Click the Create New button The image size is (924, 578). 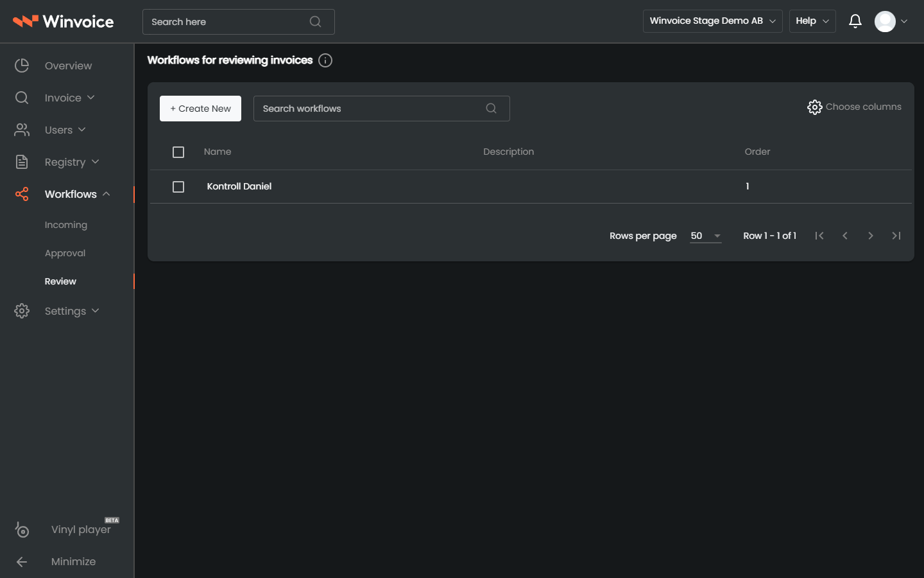[200, 109]
